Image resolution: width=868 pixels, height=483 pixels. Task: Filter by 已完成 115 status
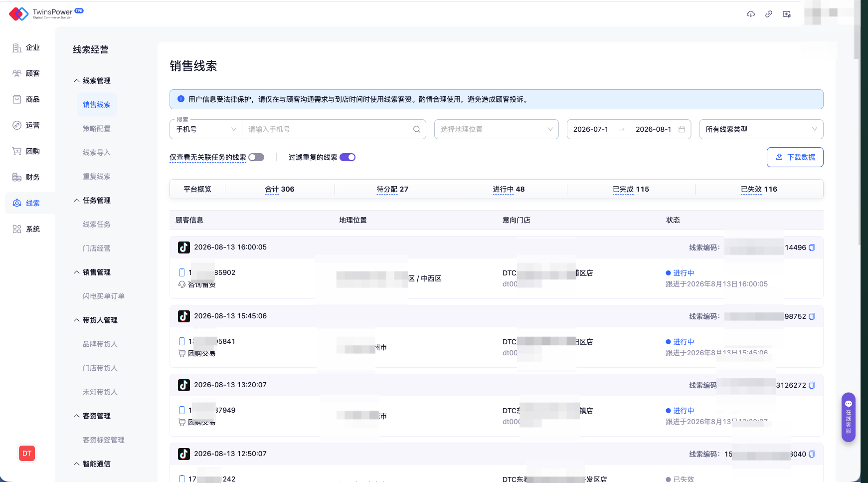(x=631, y=189)
